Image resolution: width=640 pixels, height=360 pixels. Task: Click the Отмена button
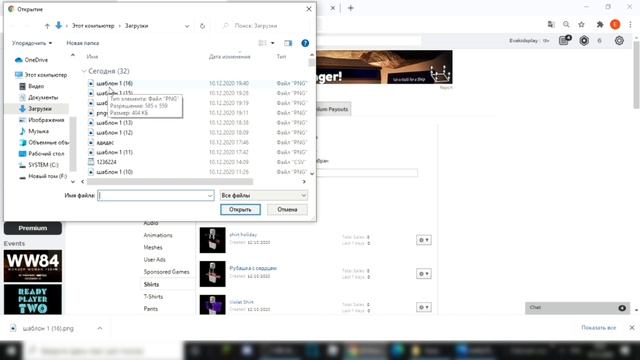tap(287, 209)
